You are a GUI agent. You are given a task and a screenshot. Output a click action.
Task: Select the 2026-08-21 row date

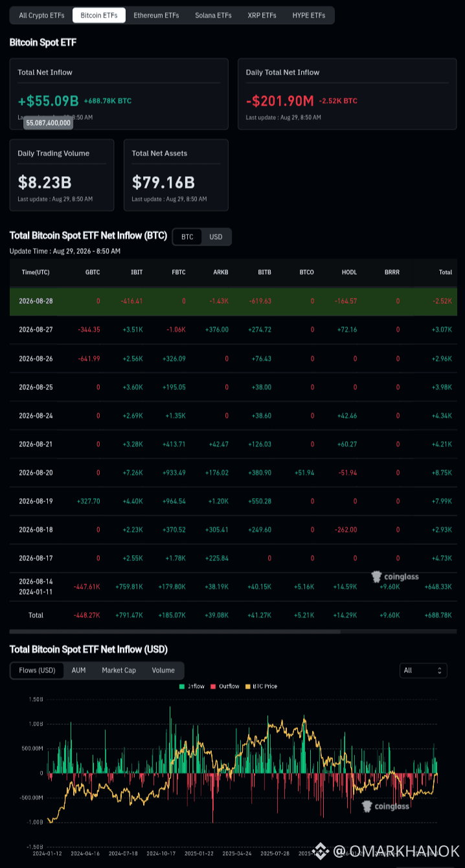36,444
